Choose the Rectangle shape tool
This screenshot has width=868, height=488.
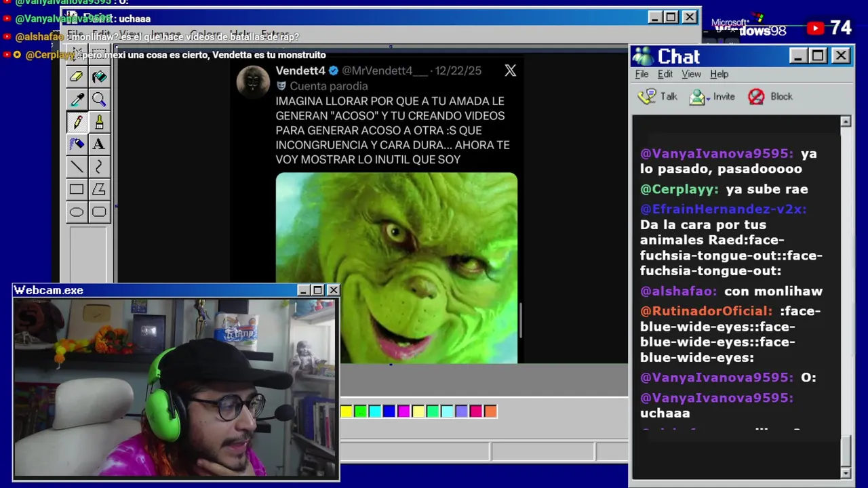pos(76,190)
